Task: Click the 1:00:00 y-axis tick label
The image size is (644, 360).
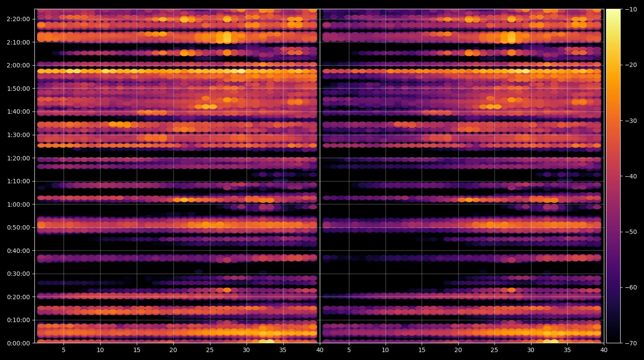Action: 19,204
